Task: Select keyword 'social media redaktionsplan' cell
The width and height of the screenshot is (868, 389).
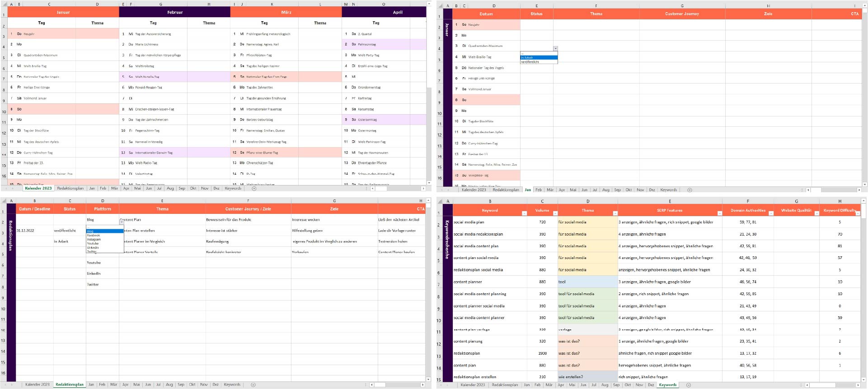Action: click(490, 234)
